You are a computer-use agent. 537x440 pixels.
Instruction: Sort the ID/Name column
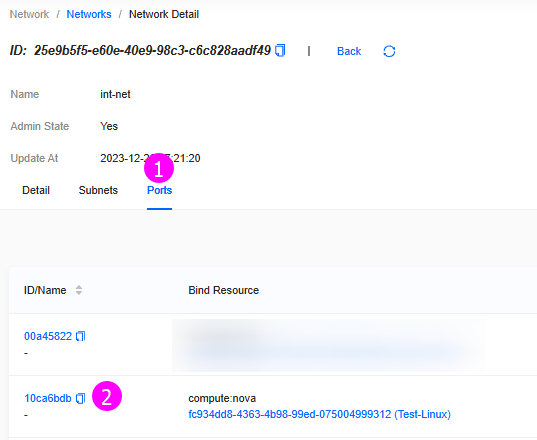pos(79,290)
